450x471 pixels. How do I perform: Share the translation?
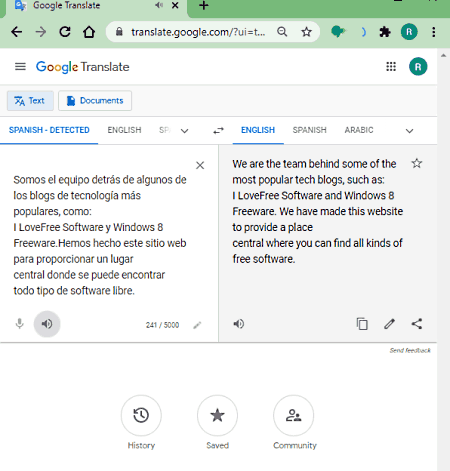pyautogui.click(x=417, y=324)
